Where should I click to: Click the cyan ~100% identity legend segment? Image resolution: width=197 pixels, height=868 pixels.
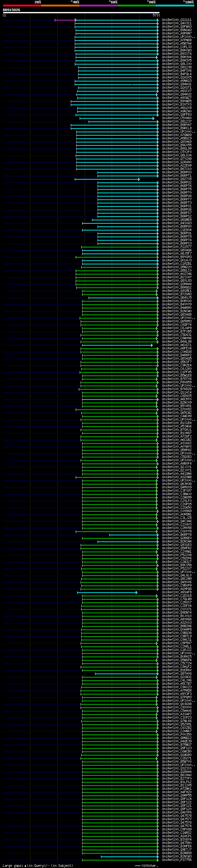[175, 6]
